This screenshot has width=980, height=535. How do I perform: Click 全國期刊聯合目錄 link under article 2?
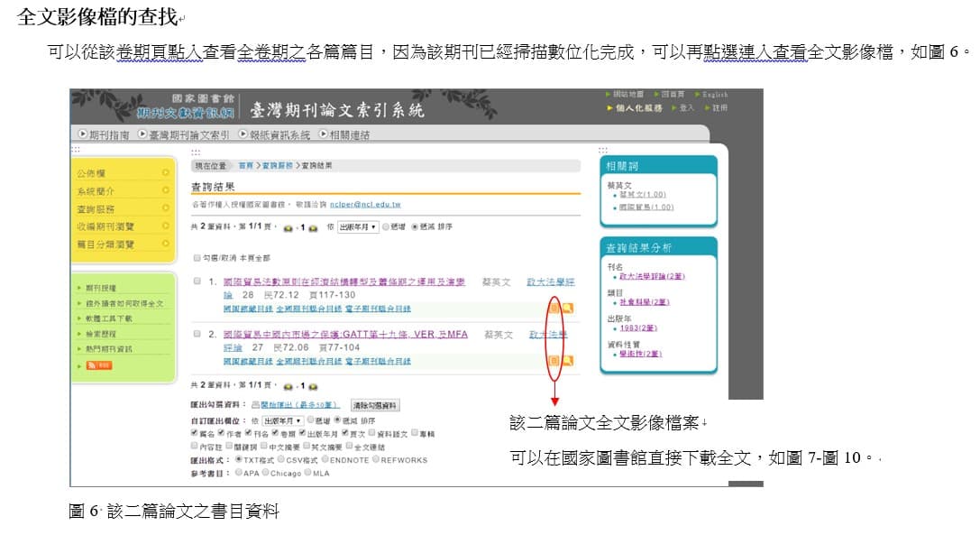[x=308, y=362]
